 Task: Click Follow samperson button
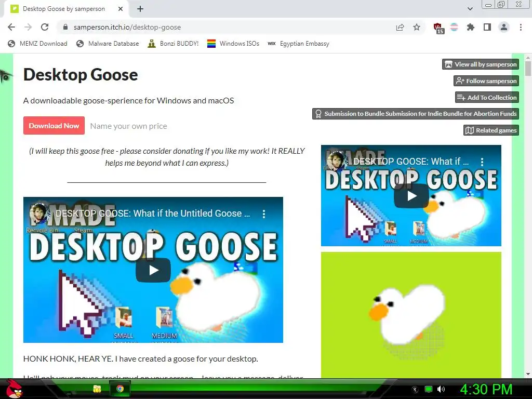486,81
